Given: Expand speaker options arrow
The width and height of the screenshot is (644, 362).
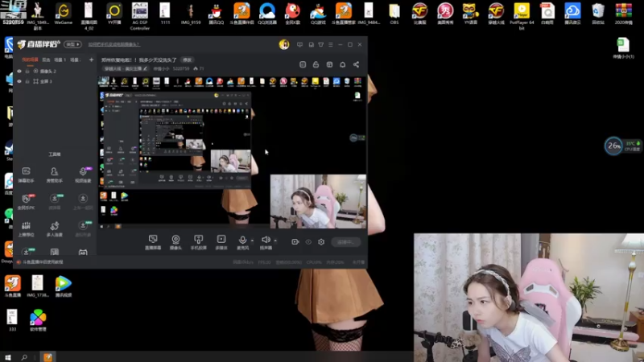Looking at the screenshot, I should pos(275,241).
